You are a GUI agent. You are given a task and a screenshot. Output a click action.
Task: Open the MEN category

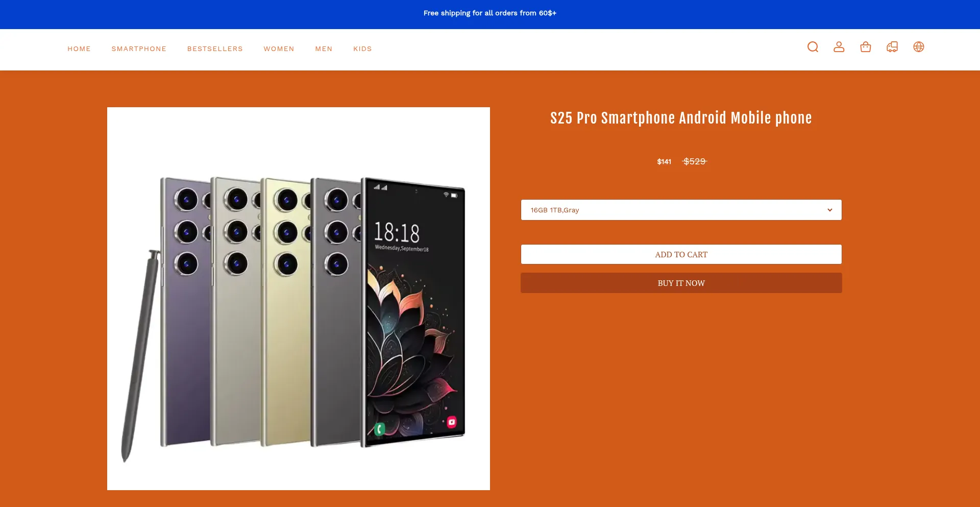[x=324, y=49]
